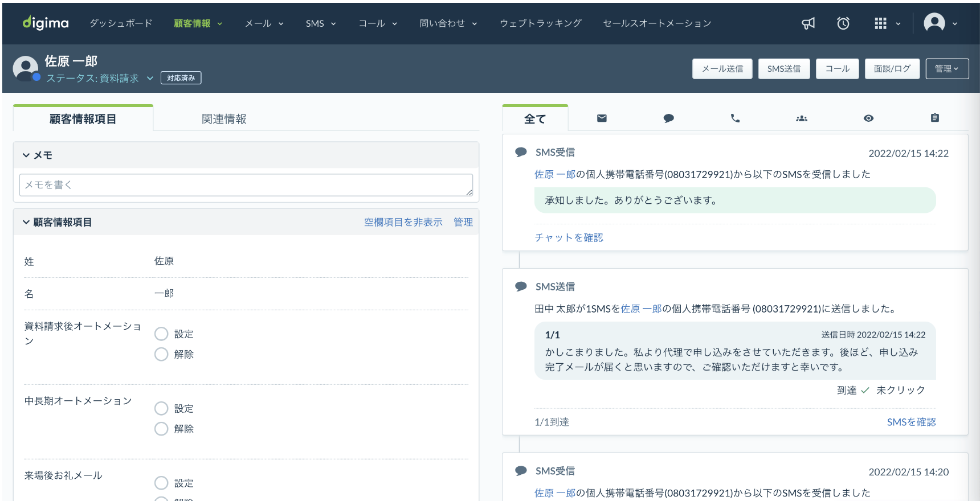The image size is (980, 501).
Task: Filter timeline by the envelope mail icon
Action: 602,118
